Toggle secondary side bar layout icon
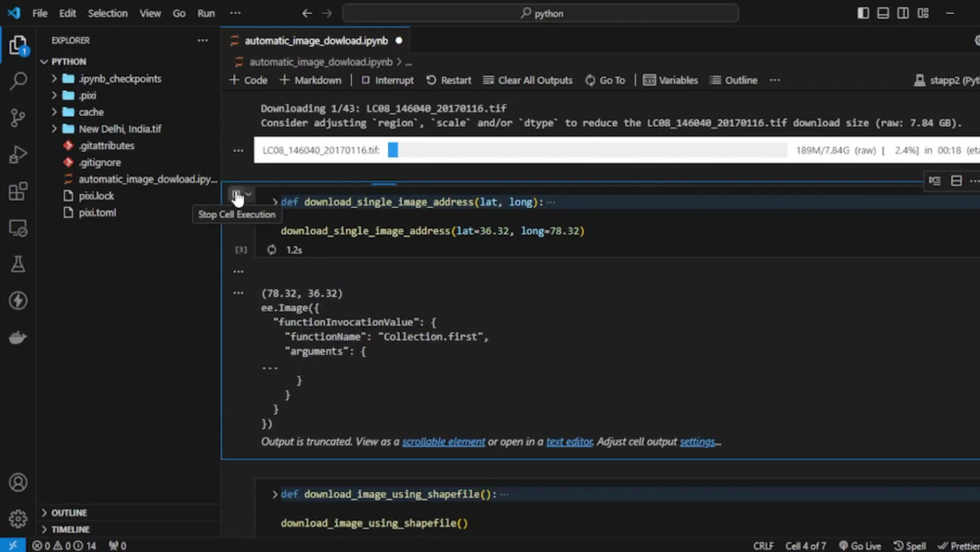The width and height of the screenshot is (980, 552). (x=904, y=13)
